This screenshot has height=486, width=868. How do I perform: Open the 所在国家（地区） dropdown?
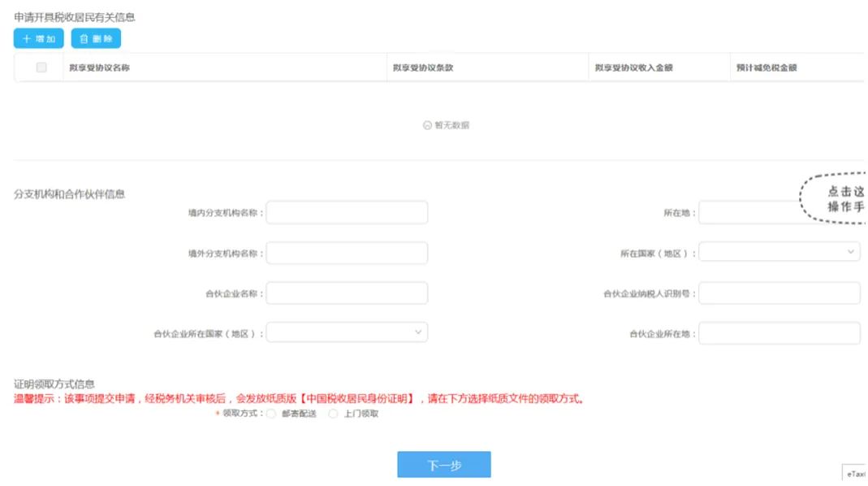(x=779, y=253)
